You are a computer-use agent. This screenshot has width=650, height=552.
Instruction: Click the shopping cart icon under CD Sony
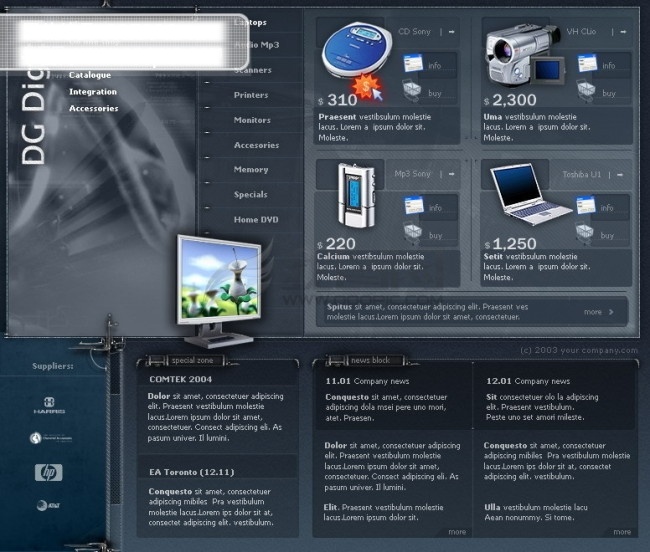(412, 90)
